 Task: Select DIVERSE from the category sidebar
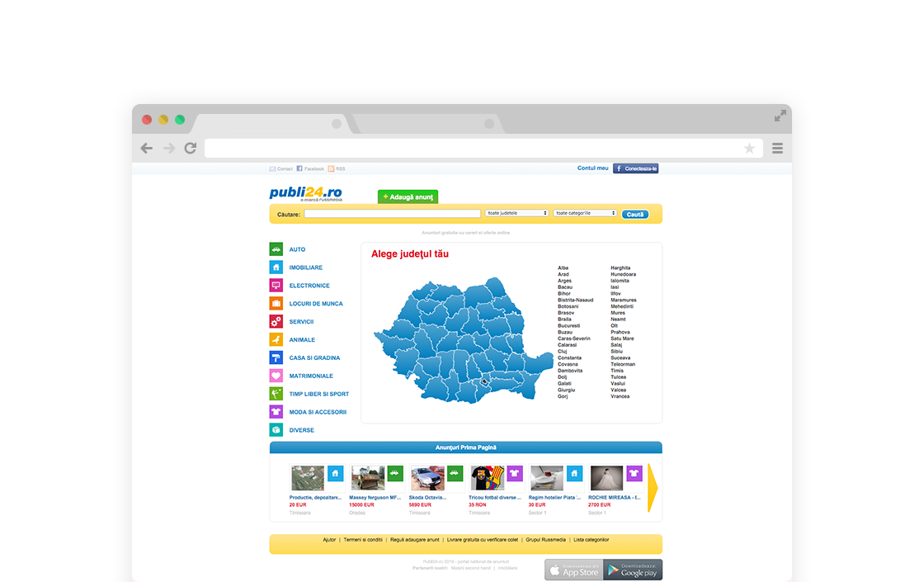[302, 430]
